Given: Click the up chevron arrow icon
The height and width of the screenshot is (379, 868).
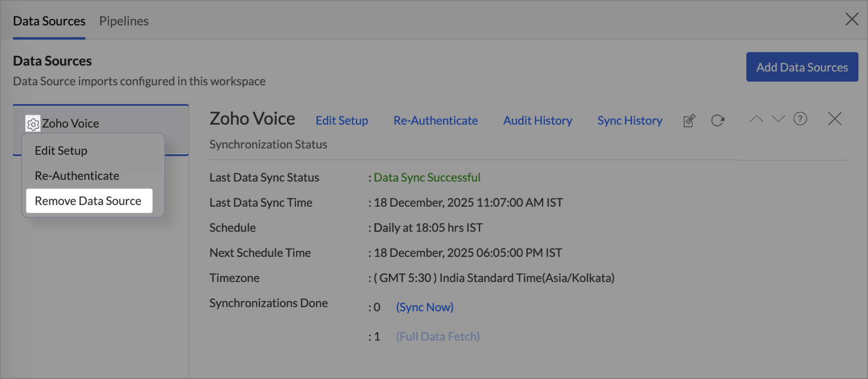Looking at the screenshot, I should (756, 119).
